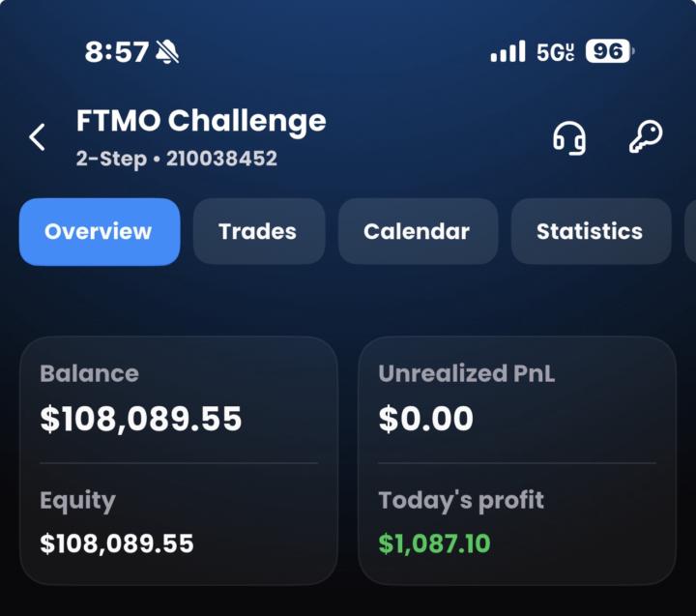Image resolution: width=696 pixels, height=616 pixels.
Task: Switch to the Trades tab
Action: click(x=257, y=232)
